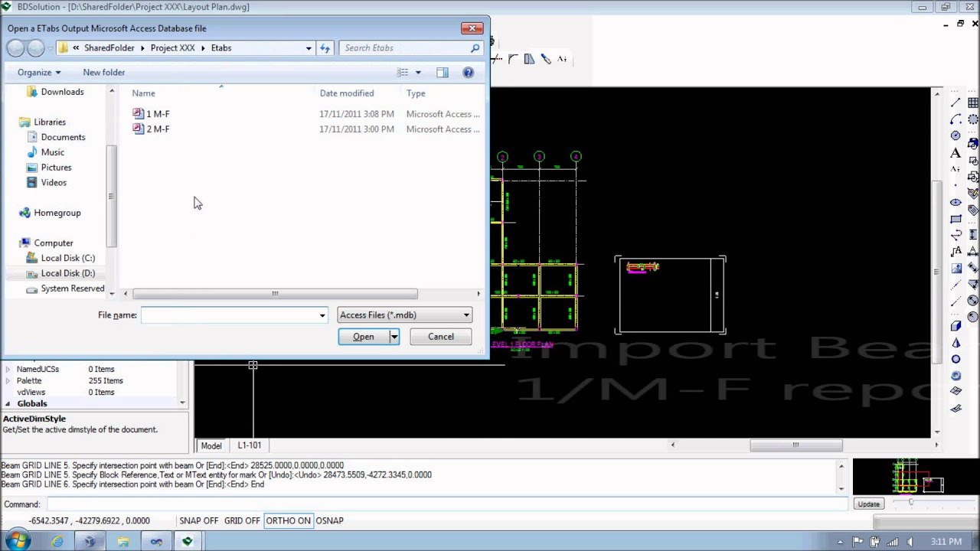Screen dimensions: 980x551
Task: Click the Open button
Action: click(x=364, y=337)
